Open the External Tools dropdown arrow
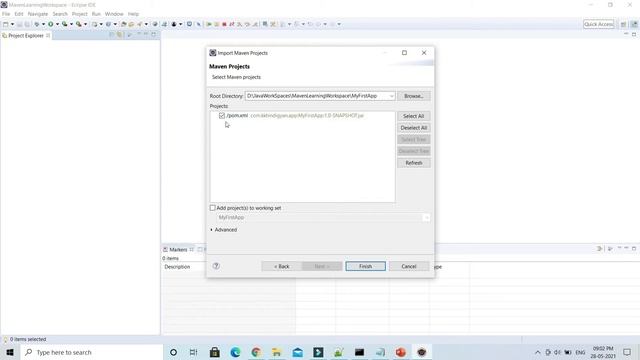The width and height of the screenshot is (640, 360). tap(85, 24)
